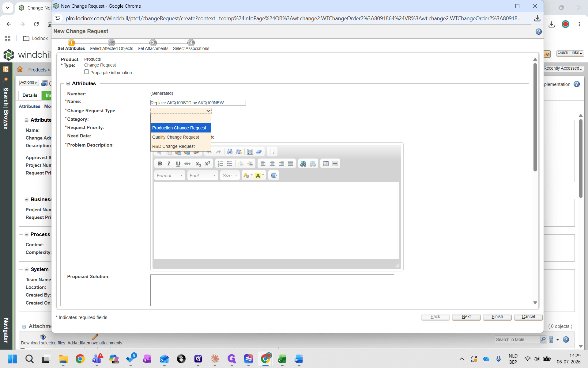
Task: Open Excel from the taskbar
Action: click(x=282, y=359)
